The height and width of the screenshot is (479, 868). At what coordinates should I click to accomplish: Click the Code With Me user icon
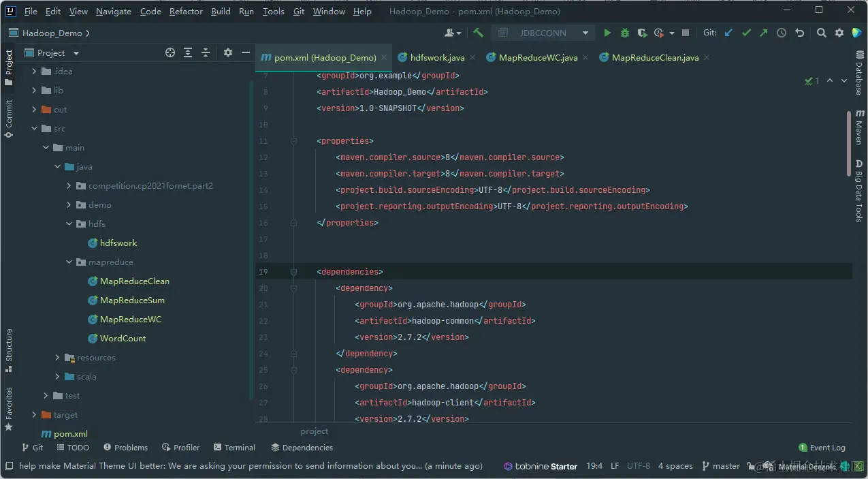[452, 33]
